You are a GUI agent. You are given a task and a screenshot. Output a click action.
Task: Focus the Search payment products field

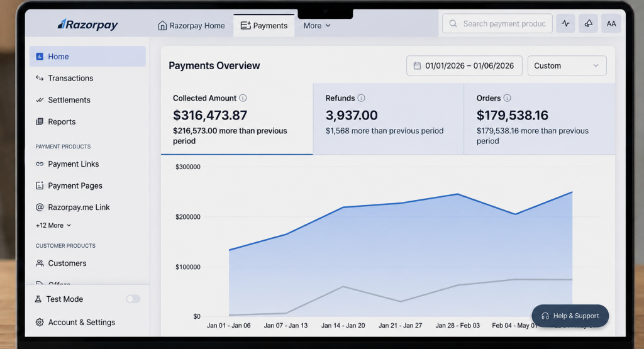pos(497,24)
